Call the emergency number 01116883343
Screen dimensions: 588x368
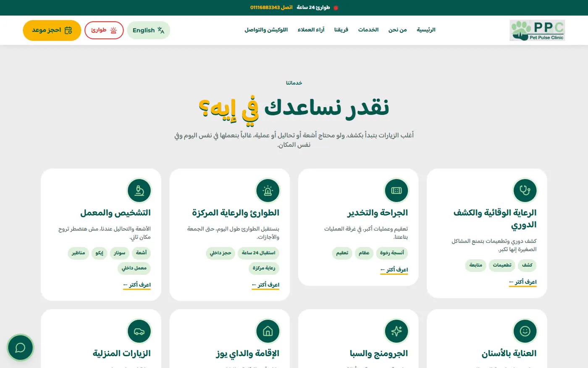[x=271, y=8]
